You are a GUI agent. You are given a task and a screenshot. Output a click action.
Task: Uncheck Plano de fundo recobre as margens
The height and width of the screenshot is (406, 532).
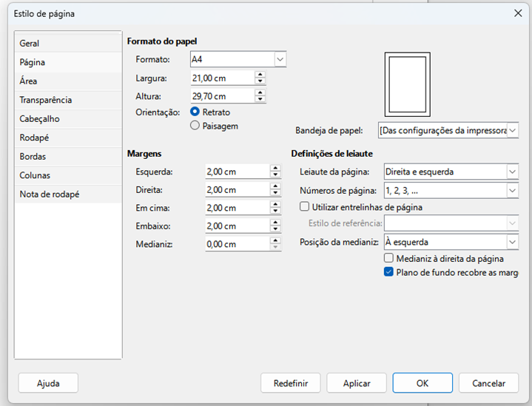pos(388,272)
